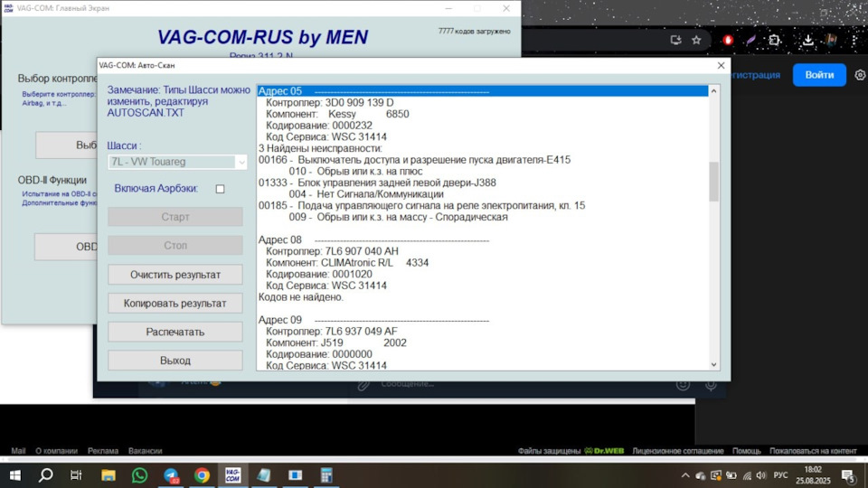This screenshot has width=868, height=488.
Task: Select the CLIMAtronic R/L 4334 line
Action: (x=347, y=263)
